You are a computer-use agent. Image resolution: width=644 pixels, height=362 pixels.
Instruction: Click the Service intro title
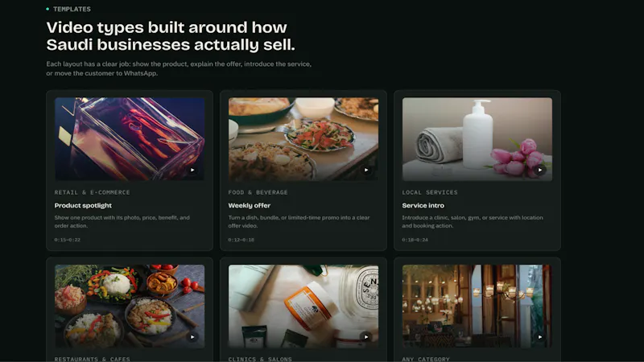click(423, 205)
